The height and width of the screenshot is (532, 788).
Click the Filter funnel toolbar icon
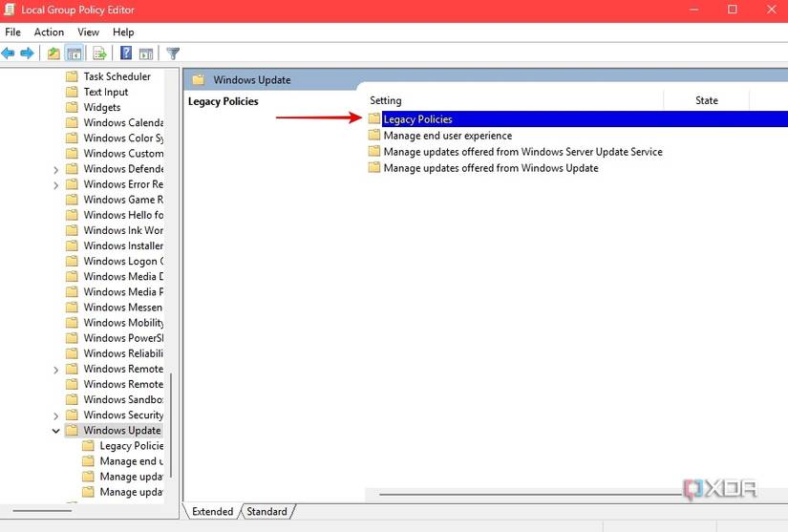pyautogui.click(x=173, y=53)
